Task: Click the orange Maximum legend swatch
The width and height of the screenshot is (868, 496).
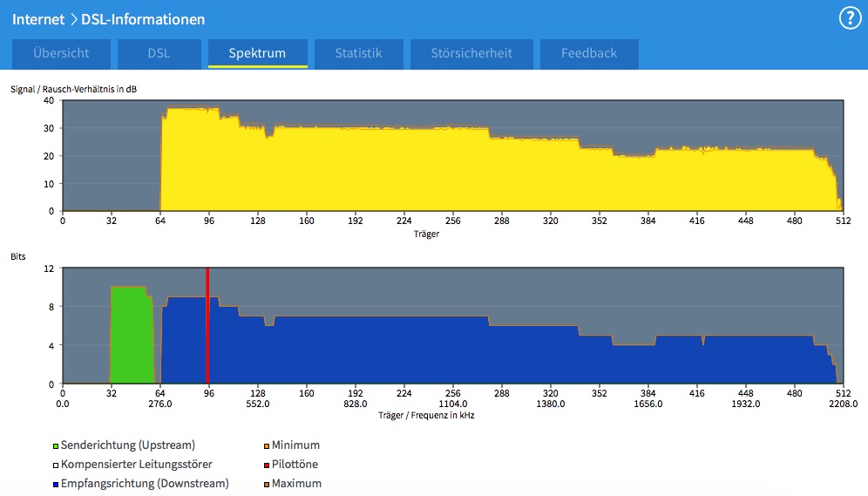Action: pyautogui.click(x=267, y=485)
